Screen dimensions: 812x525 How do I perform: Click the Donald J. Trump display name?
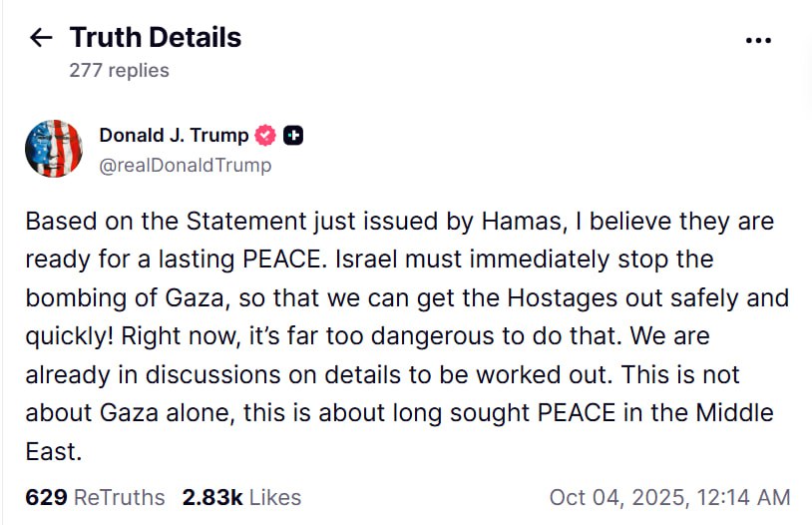[x=174, y=136]
